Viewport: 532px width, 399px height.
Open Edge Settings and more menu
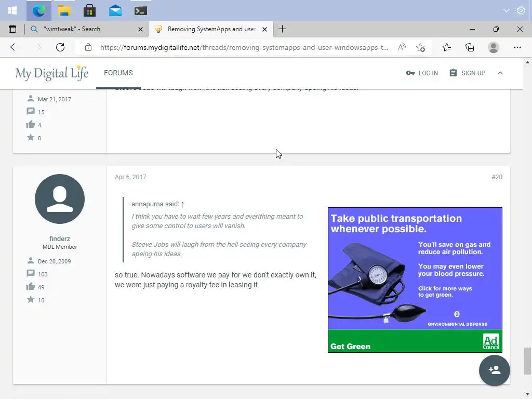click(x=517, y=47)
